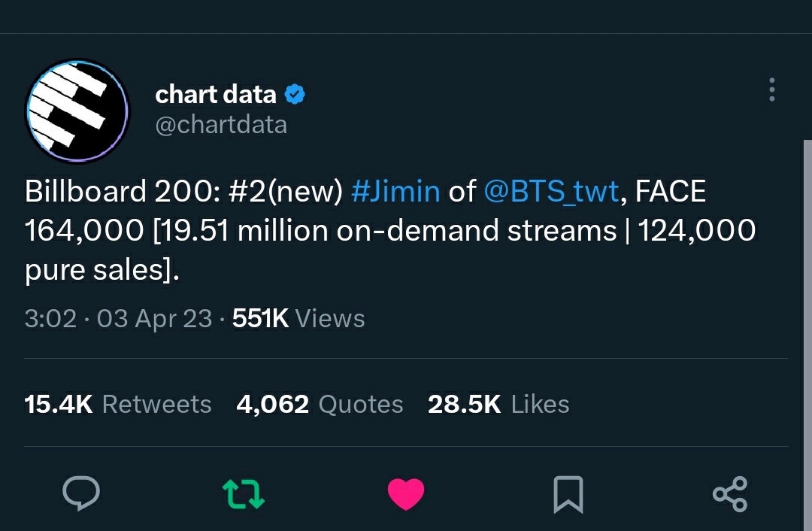
Task: Open the share options via share icon
Action: click(730, 494)
